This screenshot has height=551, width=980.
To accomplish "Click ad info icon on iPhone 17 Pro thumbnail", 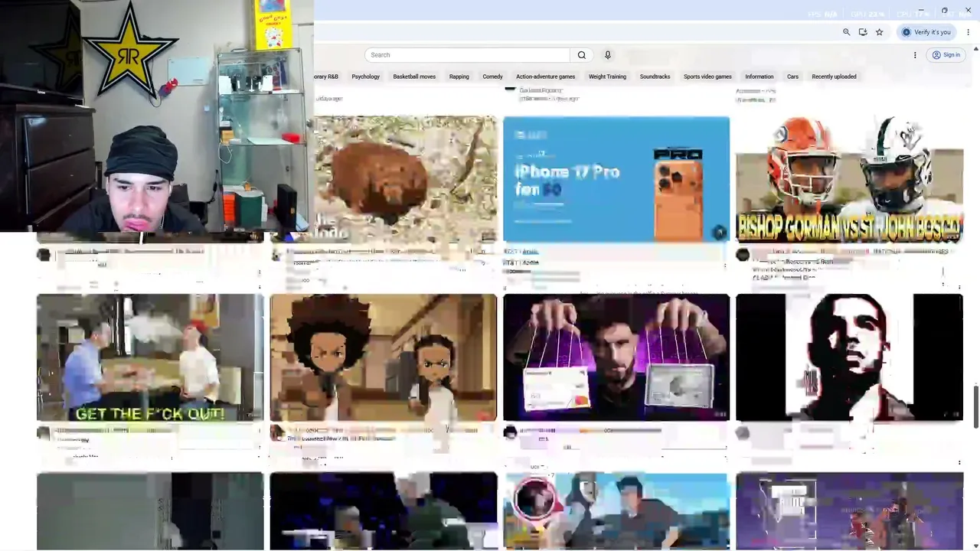I will tap(719, 233).
